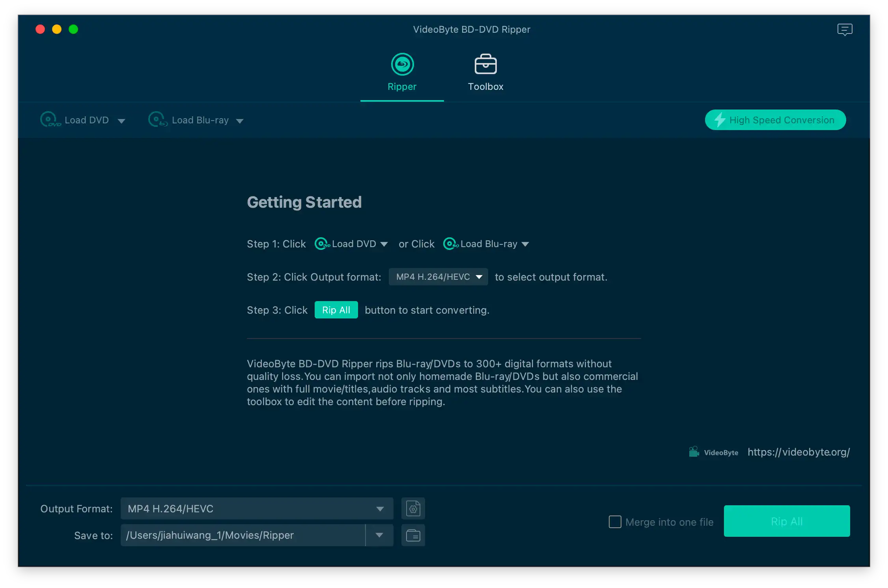888x588 pixels.
Task: Open the Toolbox briefcase icon
Action: coord(485,64)
